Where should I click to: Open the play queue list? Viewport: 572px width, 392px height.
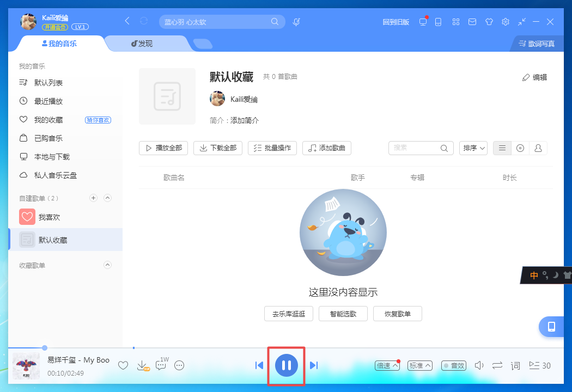coord(539,365)
